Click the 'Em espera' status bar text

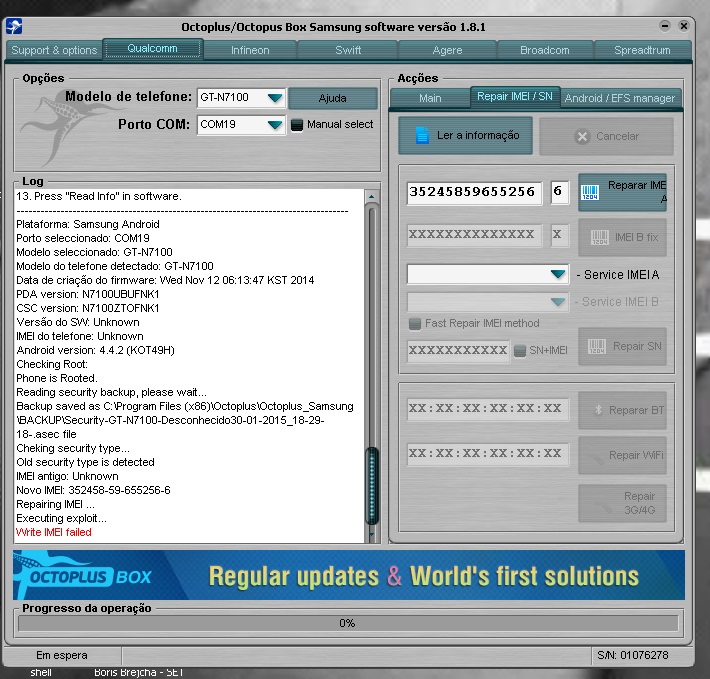pos(62,655)
